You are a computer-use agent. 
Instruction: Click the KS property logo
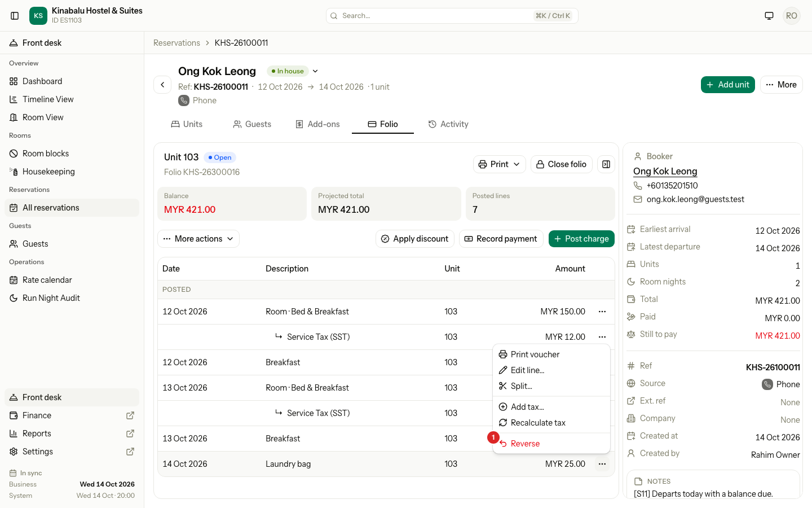(38, 16)
